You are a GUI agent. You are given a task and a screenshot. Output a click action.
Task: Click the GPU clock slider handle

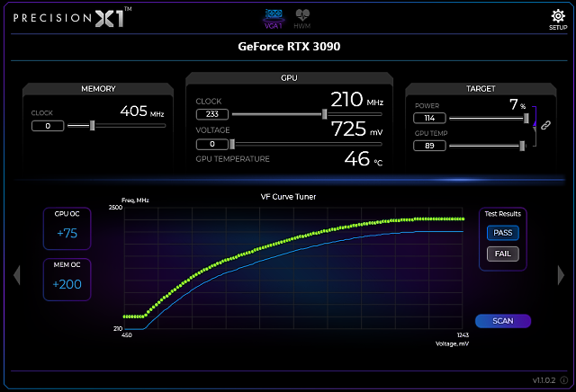[x=324, y=114]
